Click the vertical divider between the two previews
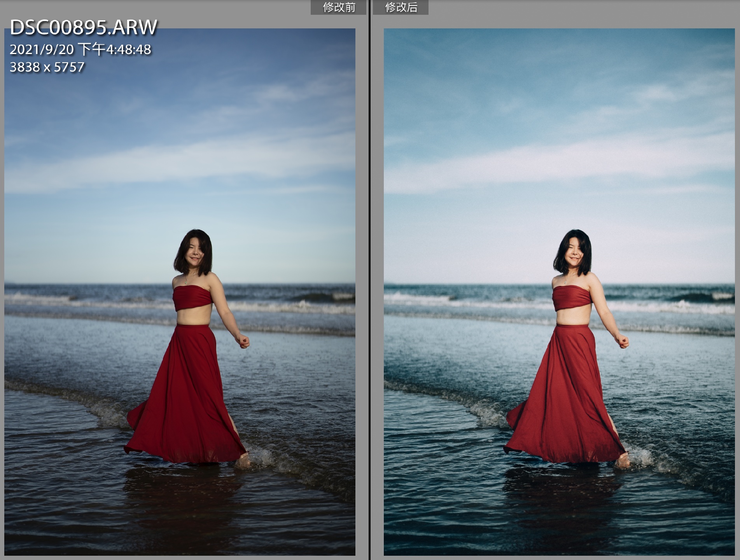The image size is (740, 560). tap(369, 280)
